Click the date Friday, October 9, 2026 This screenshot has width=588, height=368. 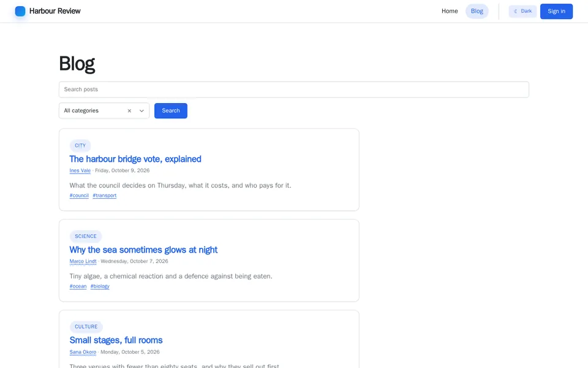point(123,171)
